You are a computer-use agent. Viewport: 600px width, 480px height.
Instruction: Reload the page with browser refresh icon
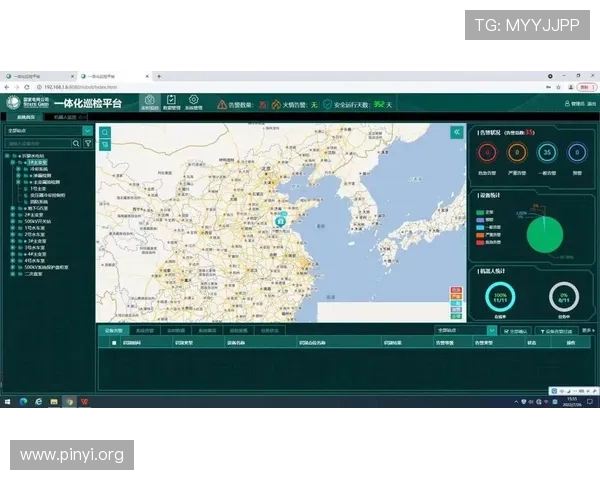[x=26, y=87]
